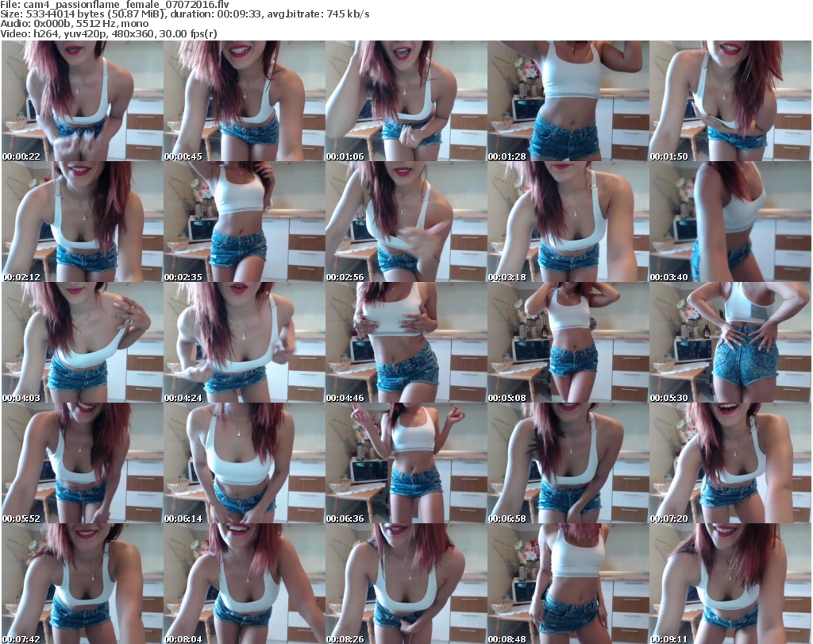Select the thumbnail at 00:06:36
The image size is (813, 644).
coord(406,463)
